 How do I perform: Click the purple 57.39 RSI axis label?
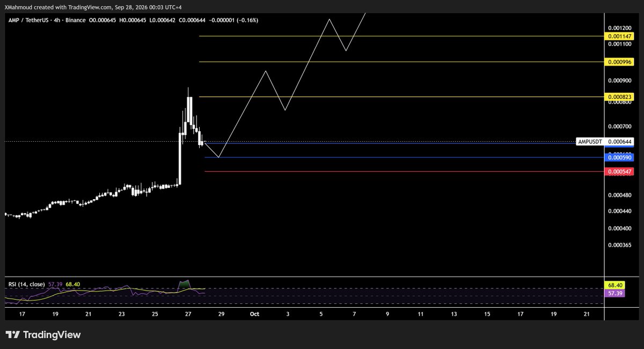614,294
